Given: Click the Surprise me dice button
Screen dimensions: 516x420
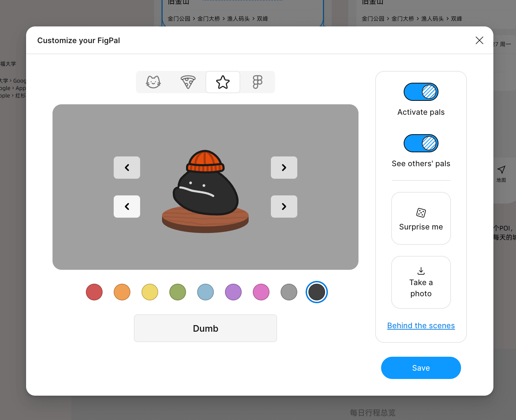Looking at the screenshot, I should pyautogui.click(x=421, y=218).
